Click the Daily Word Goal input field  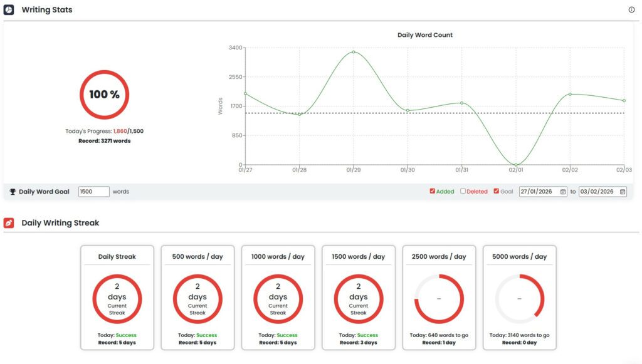tap(94, 192)
